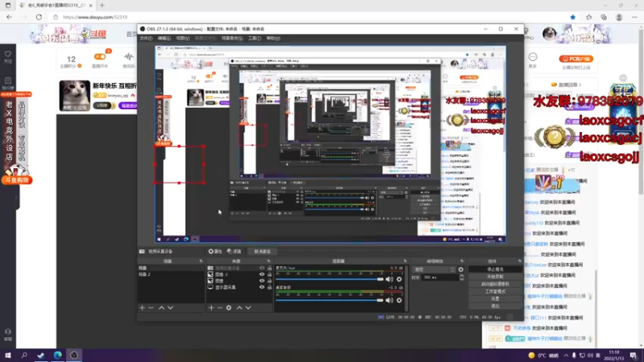Open transition properties gear next to 渐变 dropdown
The width and height of the screenshot is (644, 362).
[460, 269]
